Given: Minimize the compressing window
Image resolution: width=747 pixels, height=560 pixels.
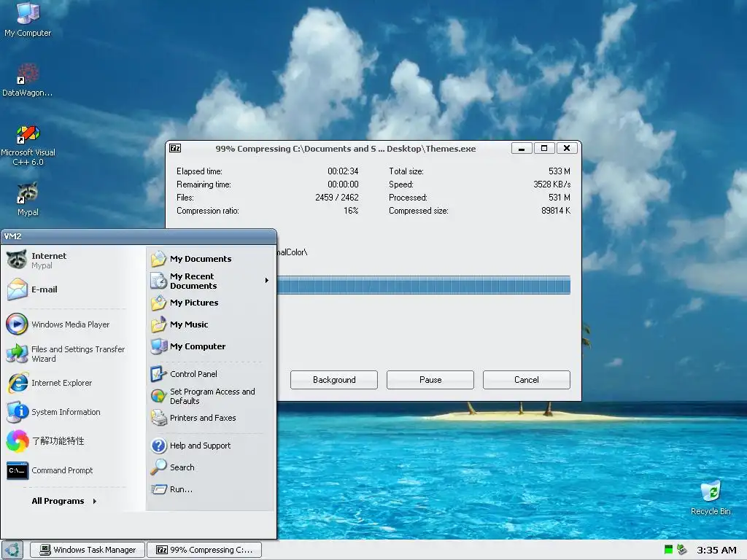Looking at the screenshot, I should tap(522, 148).
